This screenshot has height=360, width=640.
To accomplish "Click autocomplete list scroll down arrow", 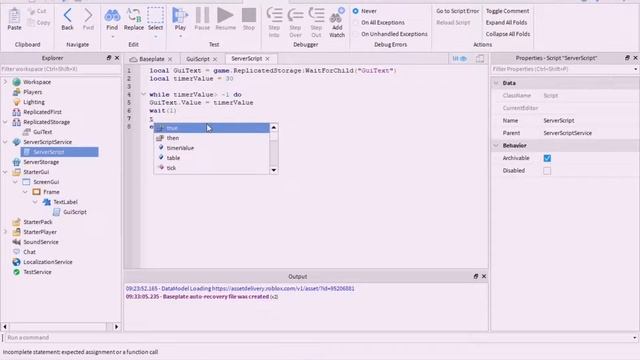I will pyautogui.click(x=273, y=170).
